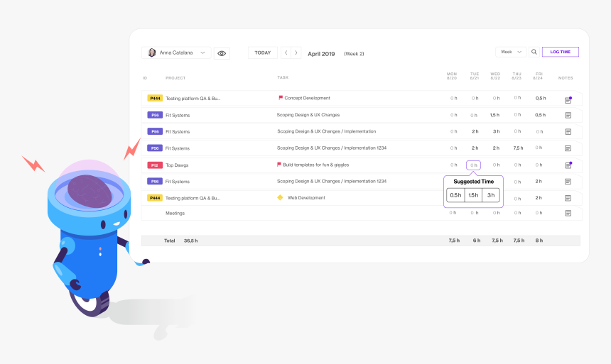This screenshot has width=611, height=364.
Task: Click the 0,5 h Friday cell for Concept Development
Action: point(541,98)
